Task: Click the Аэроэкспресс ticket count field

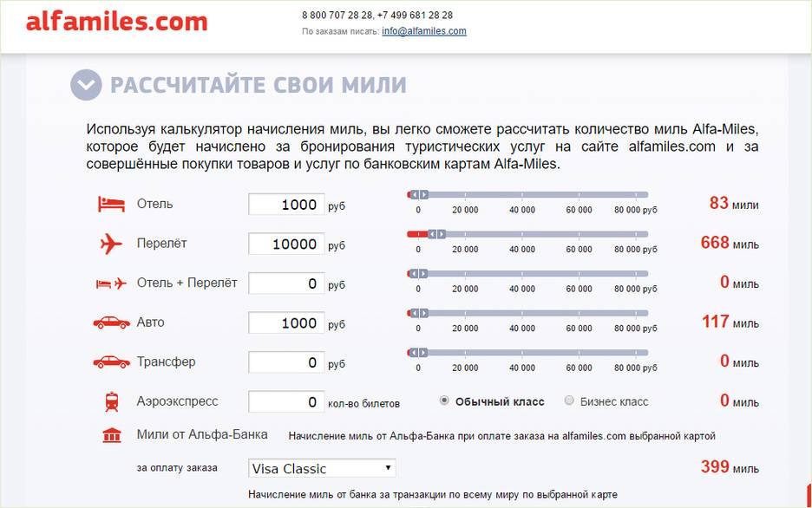Action: (286, 402)
